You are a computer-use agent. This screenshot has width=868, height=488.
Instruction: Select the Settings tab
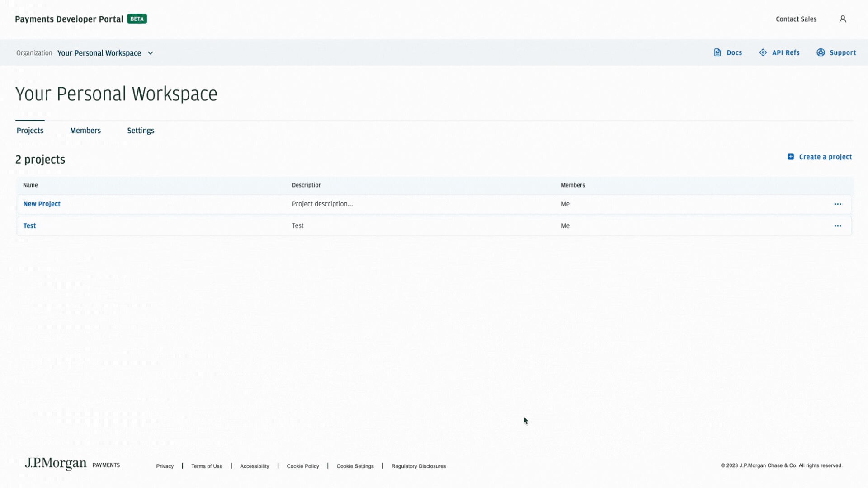(x=141, y=130)
